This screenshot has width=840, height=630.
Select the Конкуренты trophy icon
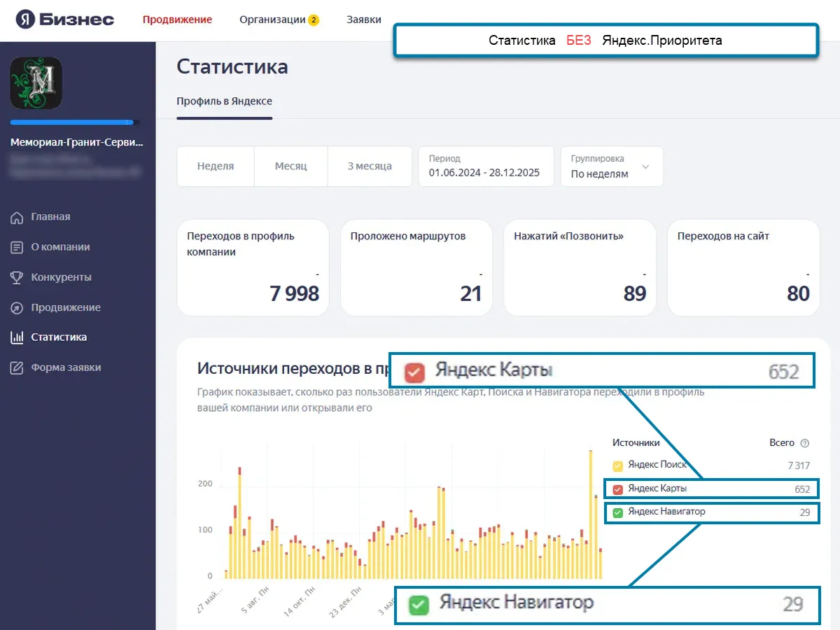click(17, 277)
